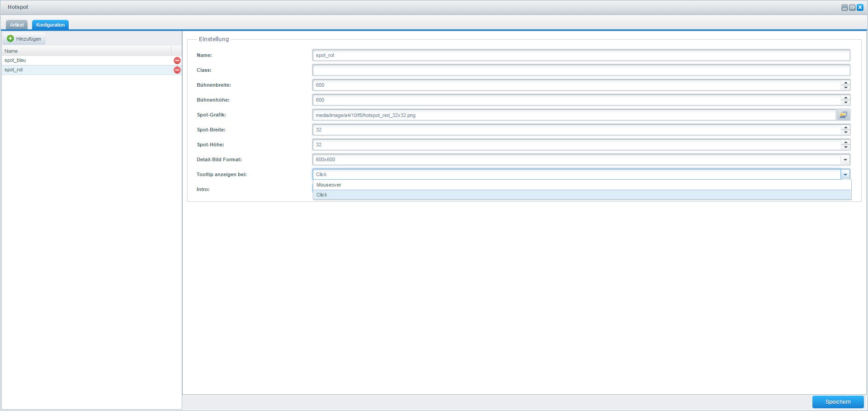868x411 pixels.
Task: Increase Spot-Höhe with up arrow
Action: click(x=845, y=142)
